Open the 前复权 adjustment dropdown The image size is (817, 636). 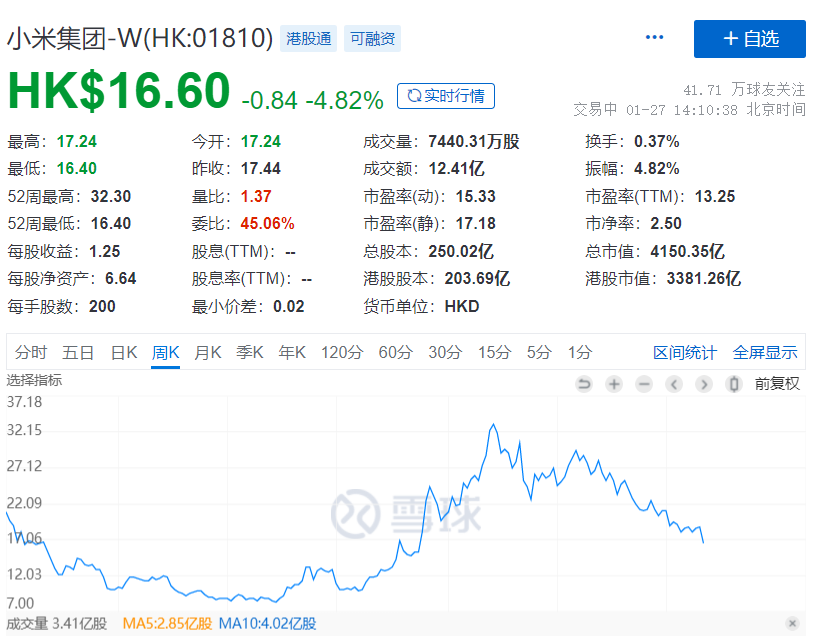coord(777,384)
